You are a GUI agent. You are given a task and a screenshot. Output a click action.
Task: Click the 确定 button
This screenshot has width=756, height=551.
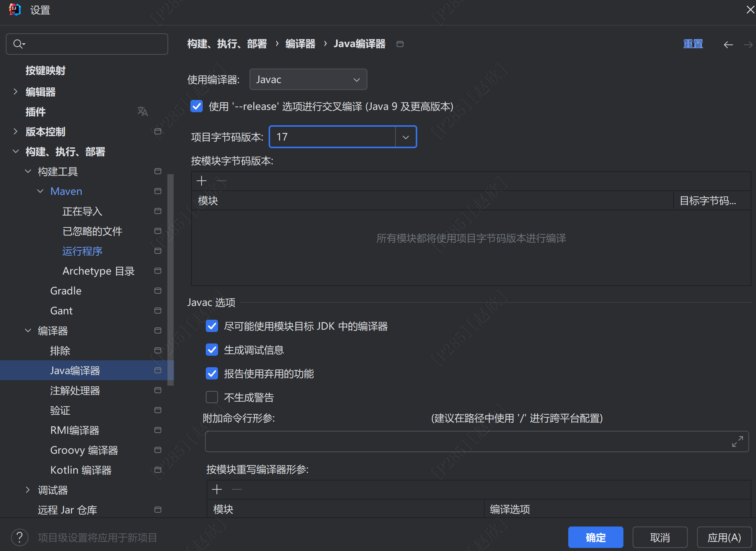pyautogui.click(x=595, y=537)
